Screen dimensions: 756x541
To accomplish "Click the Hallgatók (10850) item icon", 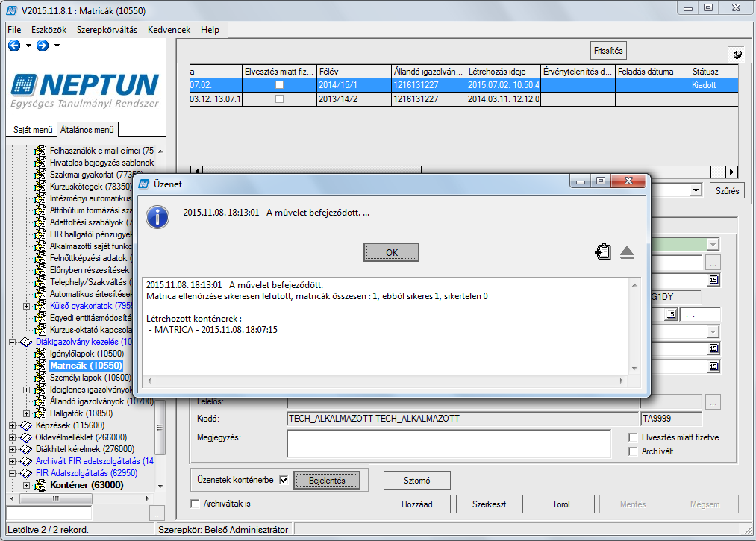I will [x=40, y=413].
